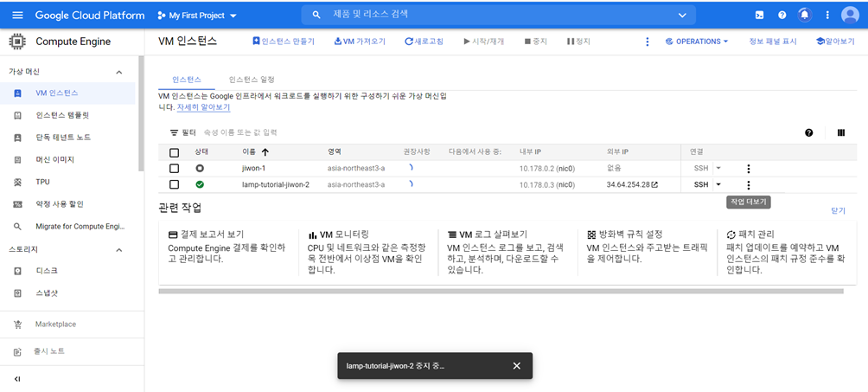Open the OPERATIONS dropdown

point(697,42)
